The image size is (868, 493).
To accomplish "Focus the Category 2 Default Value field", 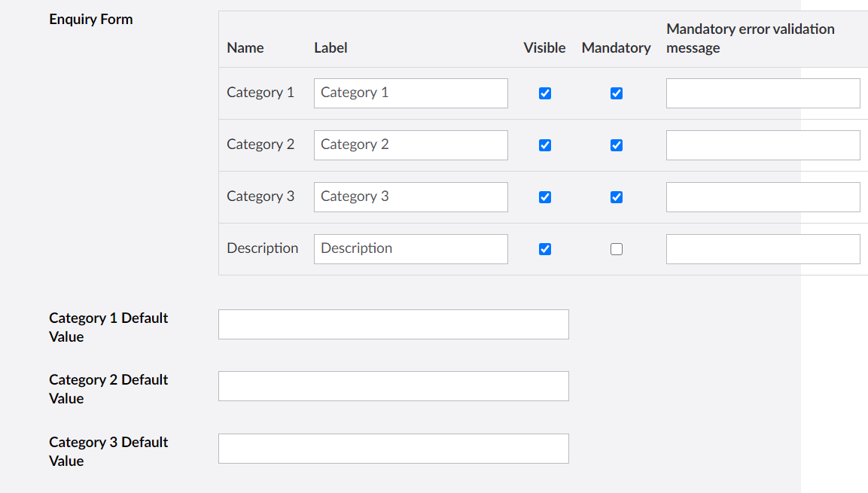I will (393, 386).
